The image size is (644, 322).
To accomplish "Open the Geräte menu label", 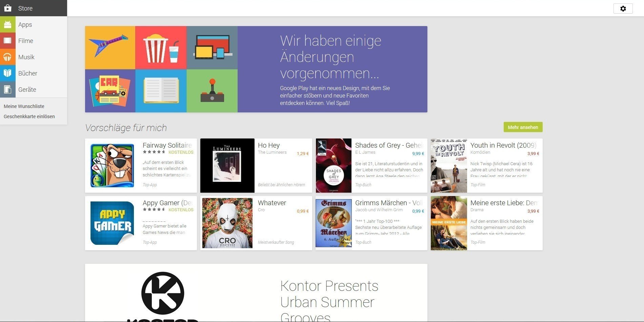I will (27, 90).
